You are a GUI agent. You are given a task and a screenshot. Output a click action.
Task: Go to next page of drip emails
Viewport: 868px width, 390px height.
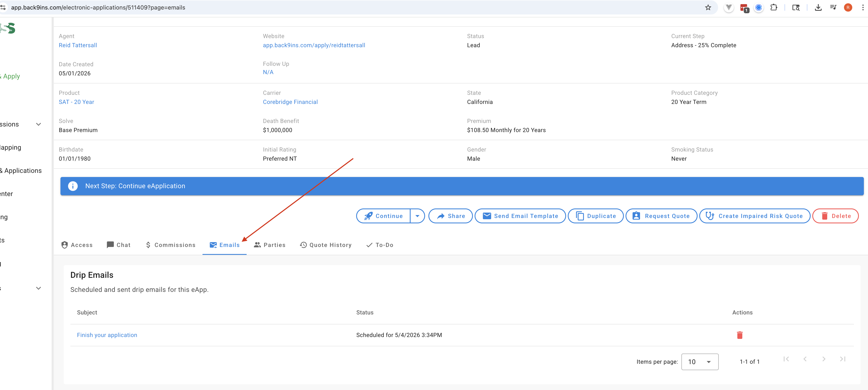[x=824, y=359]
